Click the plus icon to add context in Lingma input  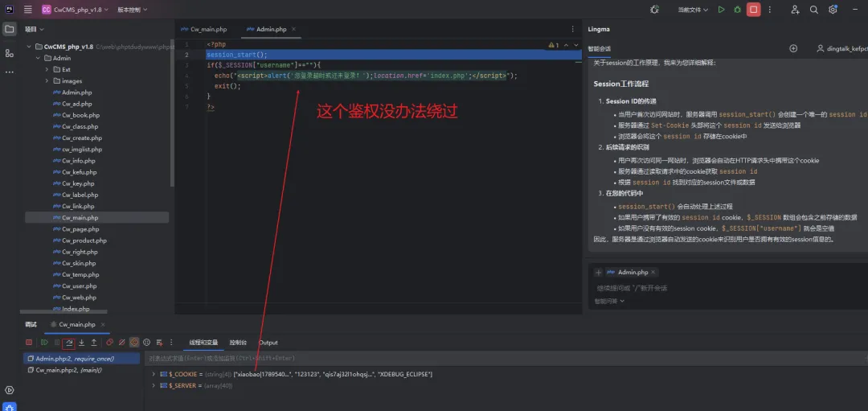pyautogui.click(x=599, y=273)
